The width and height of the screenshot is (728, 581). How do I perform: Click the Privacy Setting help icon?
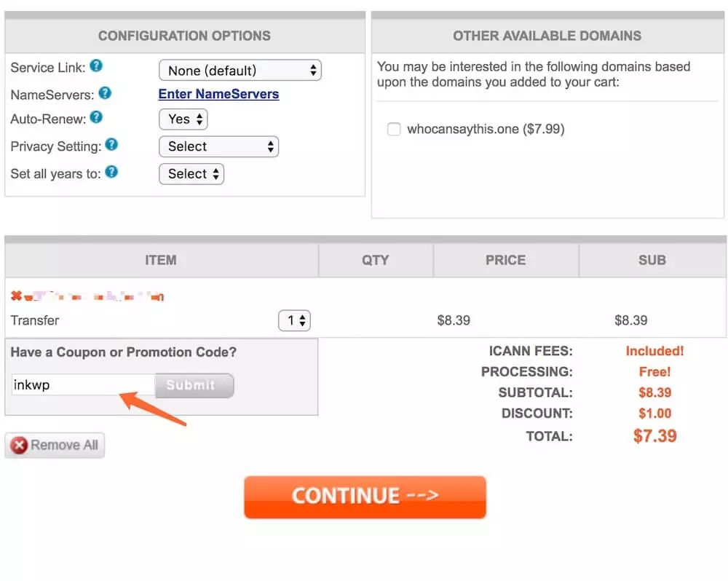pos(111,145)
